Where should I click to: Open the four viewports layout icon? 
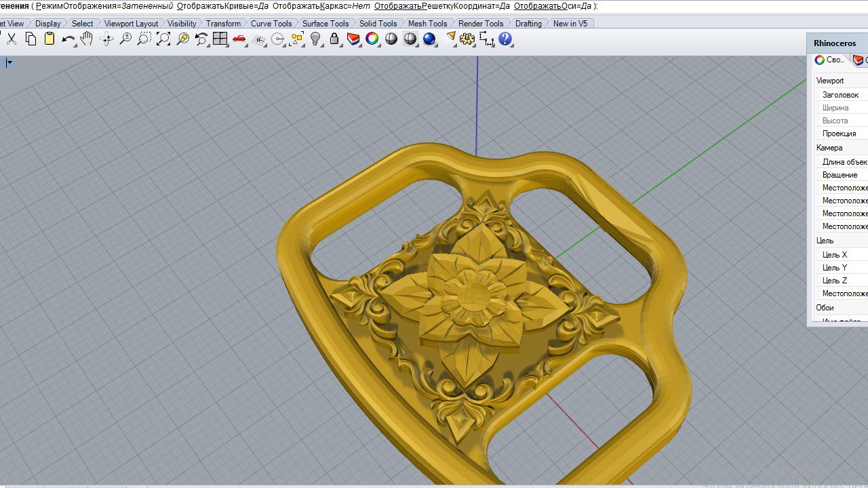pos(220,39)
